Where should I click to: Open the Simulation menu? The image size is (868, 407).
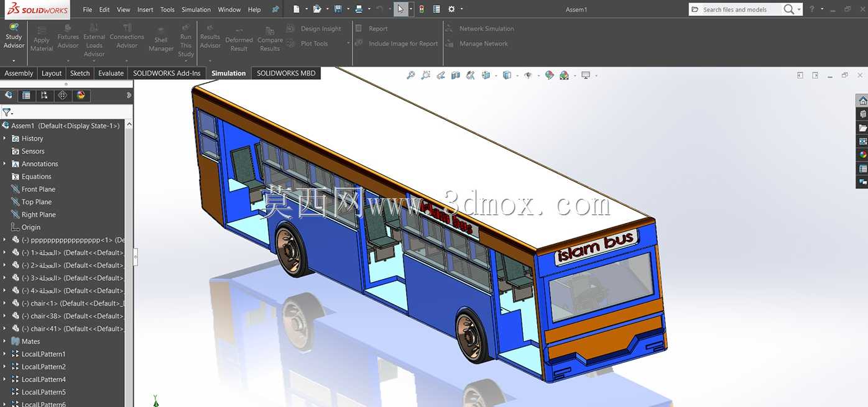tap(196, 9)
